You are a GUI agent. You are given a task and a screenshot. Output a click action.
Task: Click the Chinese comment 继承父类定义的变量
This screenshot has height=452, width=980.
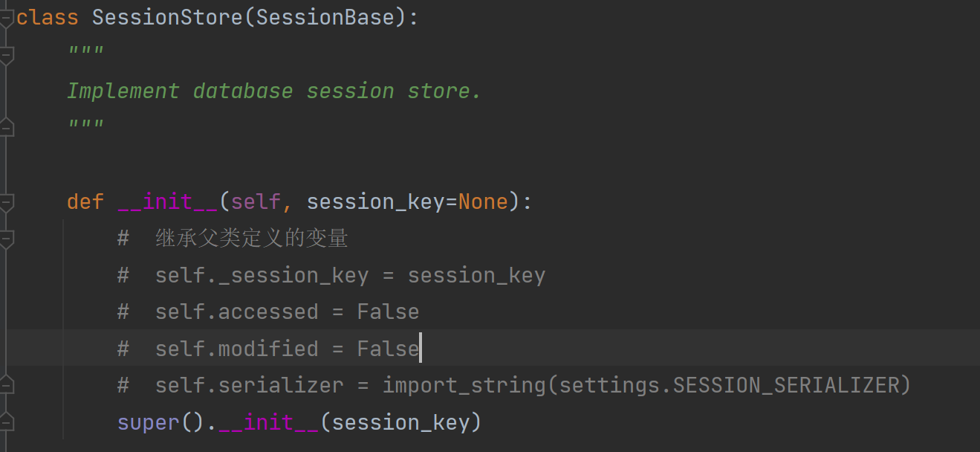click(x=251, y=239)
